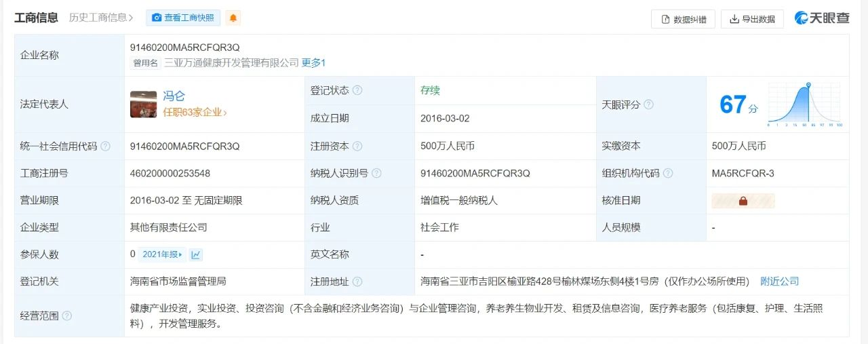Viewport: 868px width, 344px height.
Task: Click 行业 value 社会工作
Action: (x=439, y=227)
